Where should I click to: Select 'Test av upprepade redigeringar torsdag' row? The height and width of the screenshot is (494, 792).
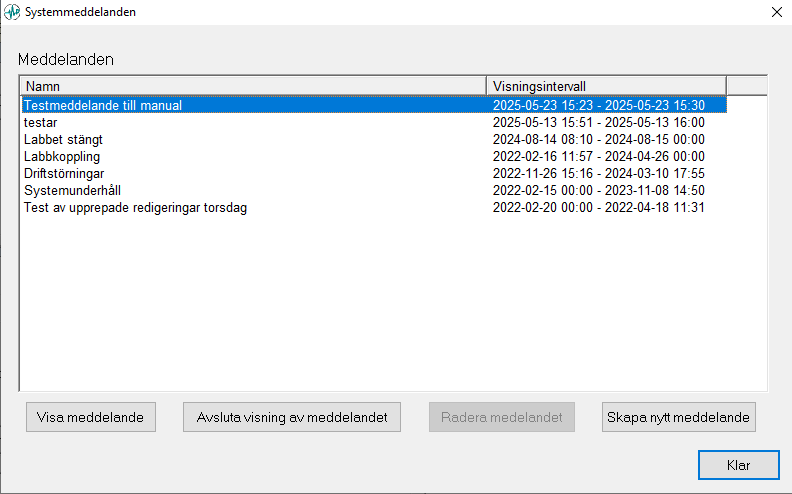135,207
